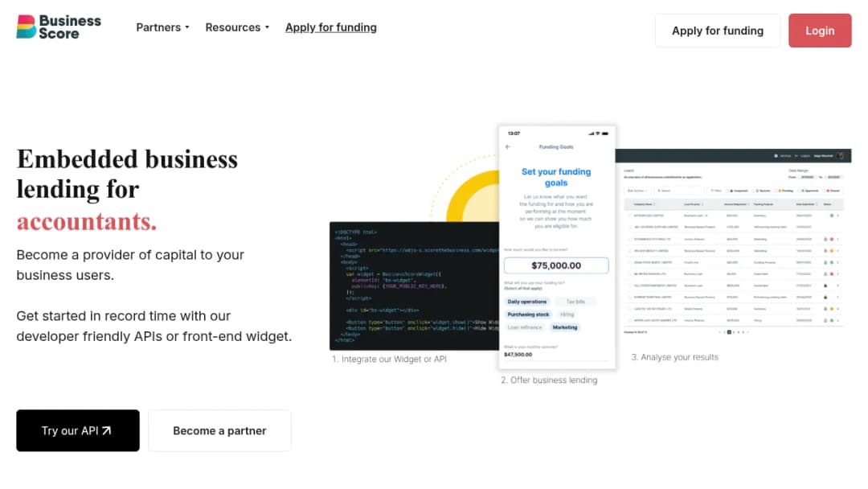Viewport: 868px width, 489px height.
Task: Click the 'Set your funding goals' heading
Action: (x=556, y=177)
